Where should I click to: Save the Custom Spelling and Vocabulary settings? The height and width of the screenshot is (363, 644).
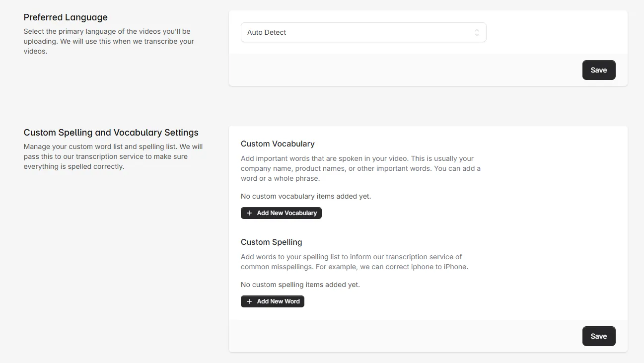(x=599, y=336)
